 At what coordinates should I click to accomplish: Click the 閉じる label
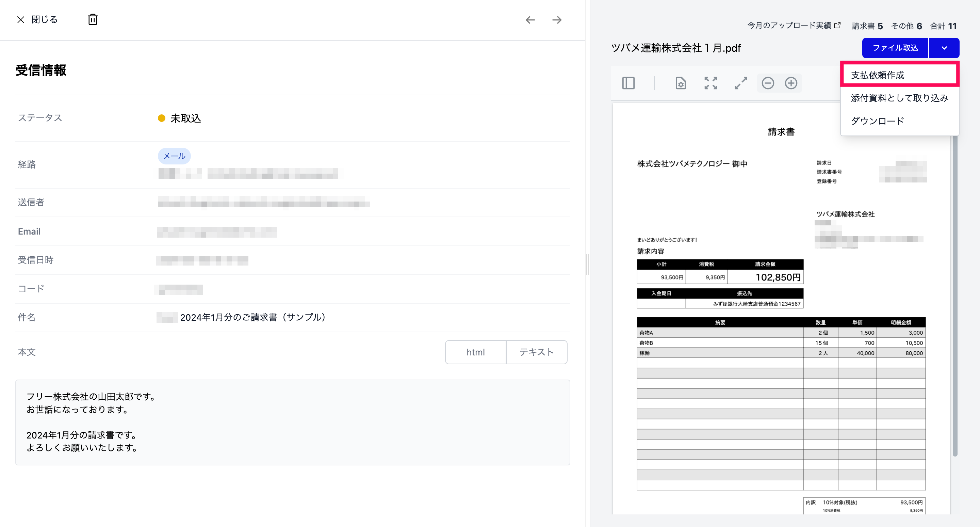point(44,19)
